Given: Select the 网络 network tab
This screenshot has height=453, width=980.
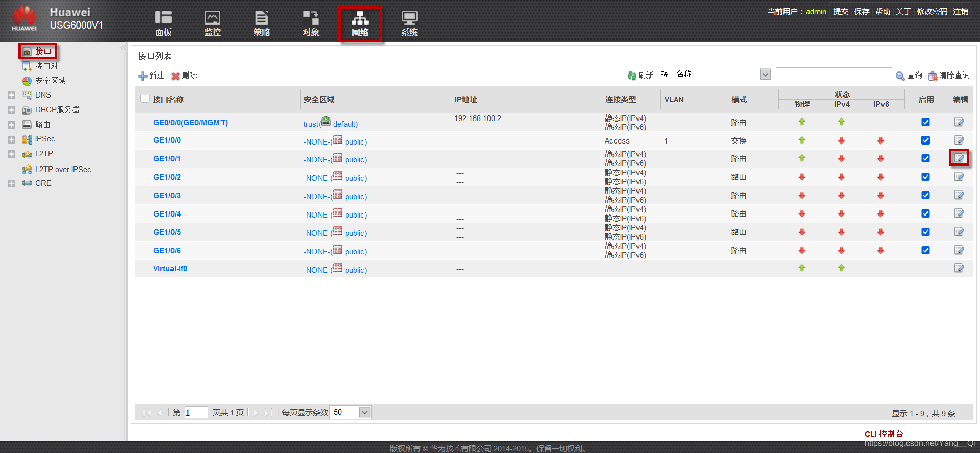Looking at the screenshot, I should point(360,23).
